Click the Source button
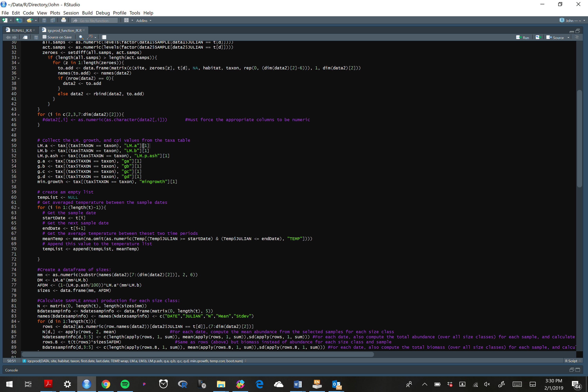The width and height of the screenshot is (588, 392). pyautogui.click(x=555, y=37)
